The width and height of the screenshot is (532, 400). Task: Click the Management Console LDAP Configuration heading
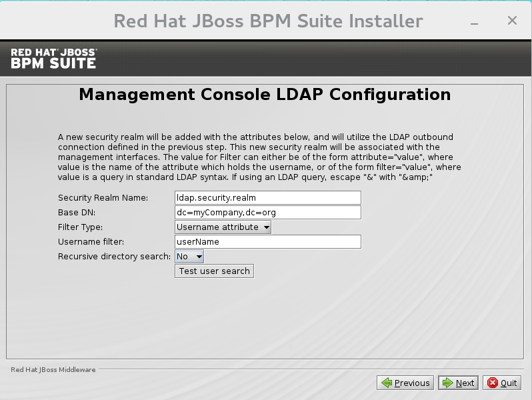click(265, 95)
